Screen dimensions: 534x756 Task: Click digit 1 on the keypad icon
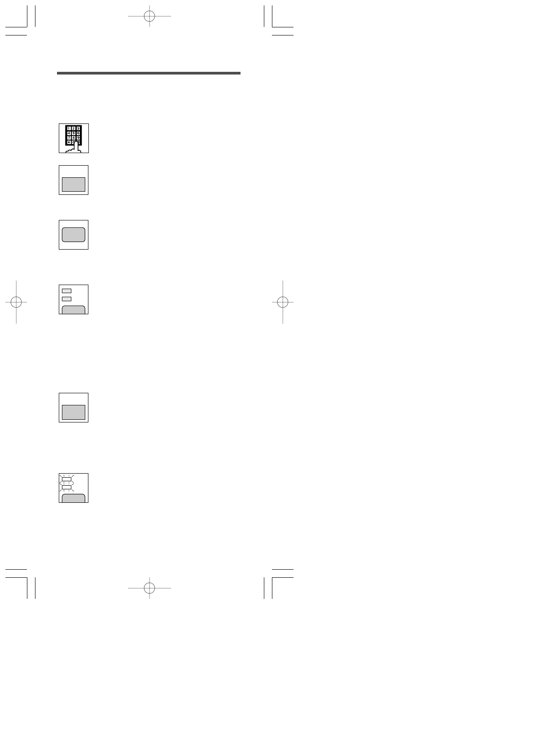tap(69, 128)
